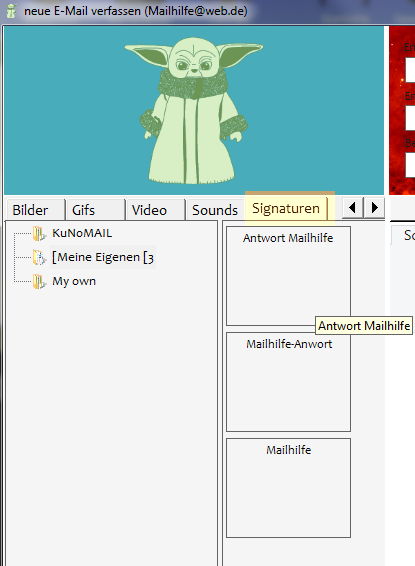Click the third input field on red panel
The height and width of the screenshot is (566, 415).
410,165
